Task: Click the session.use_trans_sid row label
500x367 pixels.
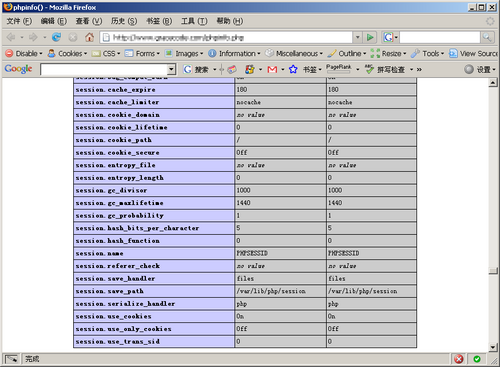Action: tap(118, 341)
